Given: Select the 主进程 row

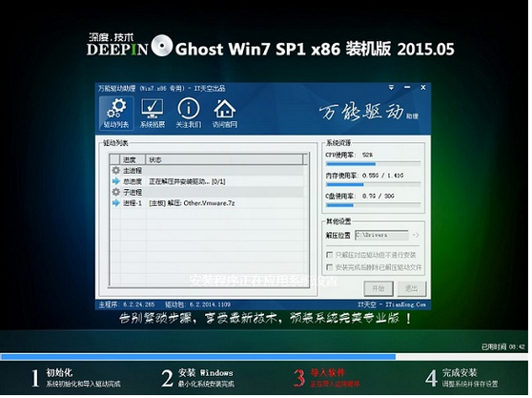Looking at the screenshot, I should (x=208, y=170).
